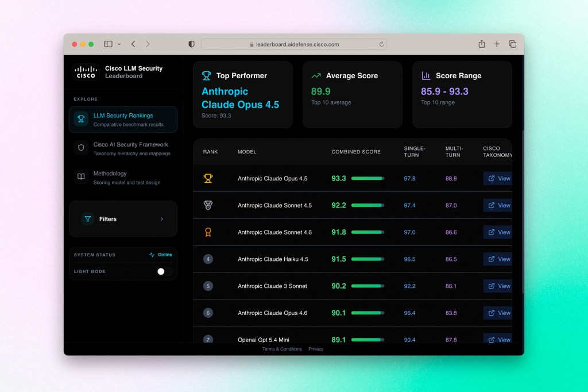The width and height of the screenshot is (588, 392).
Task: Toggle the Light Mode switch
Action: pyautogui.click(x=161, y=271)
